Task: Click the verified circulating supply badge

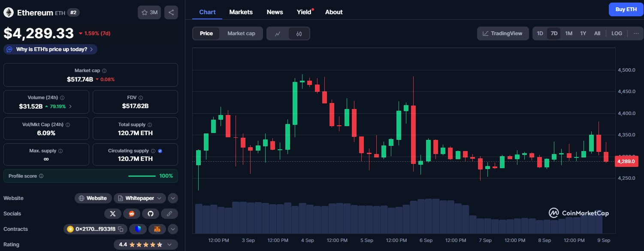Action: coord(160,151)
